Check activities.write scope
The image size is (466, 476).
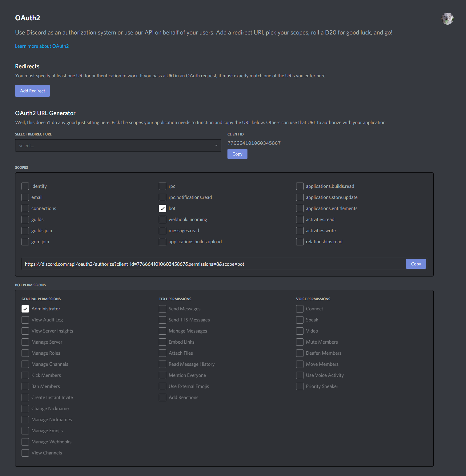(300, 231)
